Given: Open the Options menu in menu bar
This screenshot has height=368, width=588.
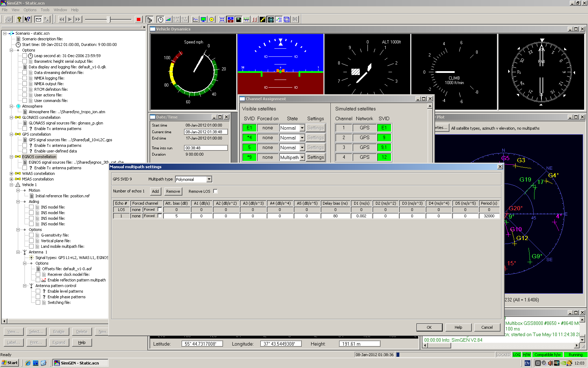Looking at the screenshot, I should point(30,10).
